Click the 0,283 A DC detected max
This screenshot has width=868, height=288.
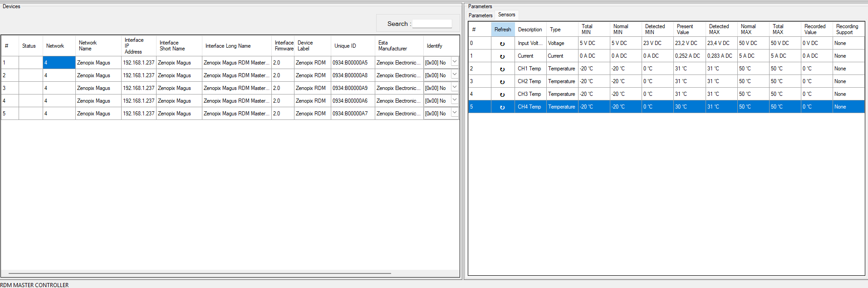[x=721, y=56]
